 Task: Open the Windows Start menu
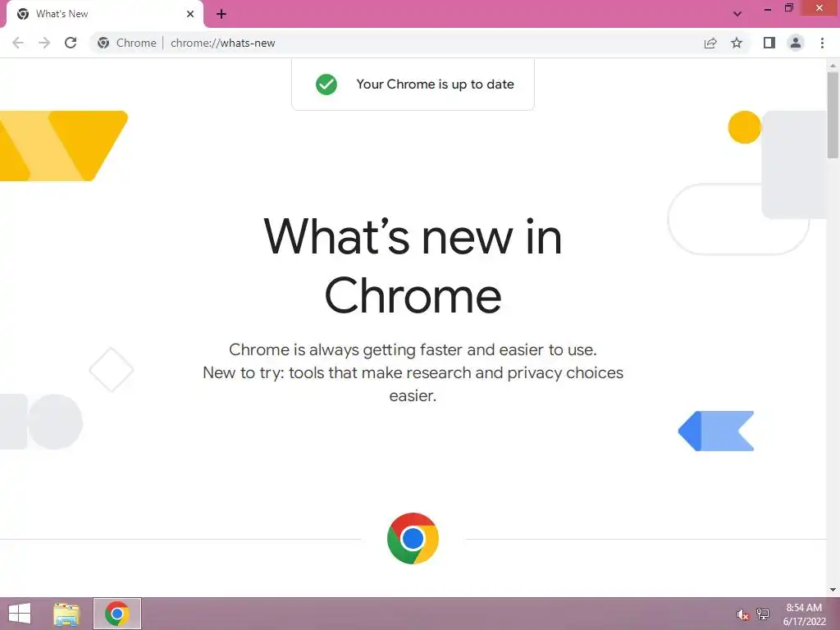pyautogui.click(x=20, y=614)
